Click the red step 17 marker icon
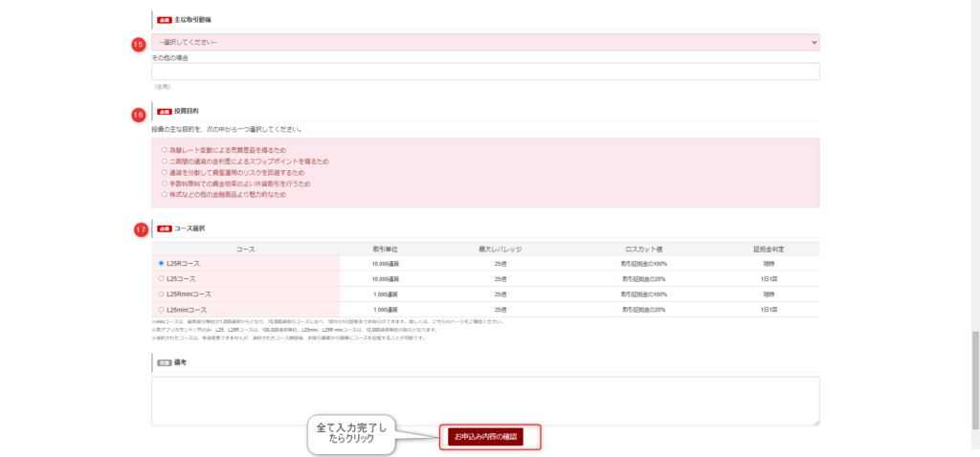 point(140,229)
